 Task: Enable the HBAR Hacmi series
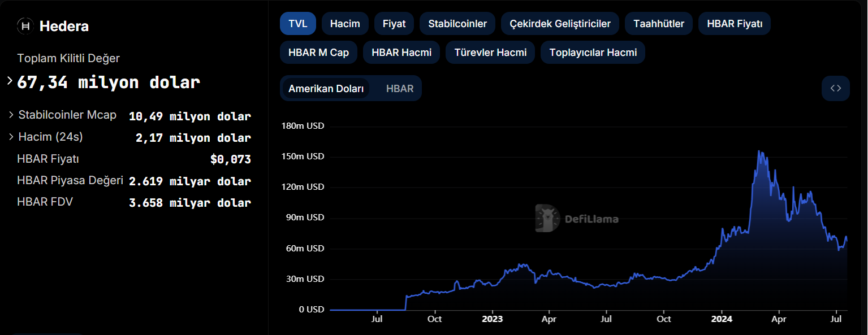(401, 53)
